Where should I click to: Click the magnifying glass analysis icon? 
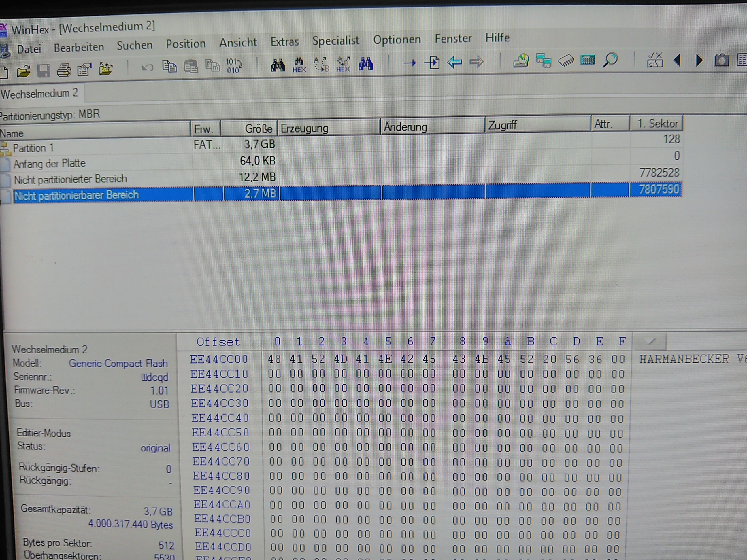click(x=610, y=60)
